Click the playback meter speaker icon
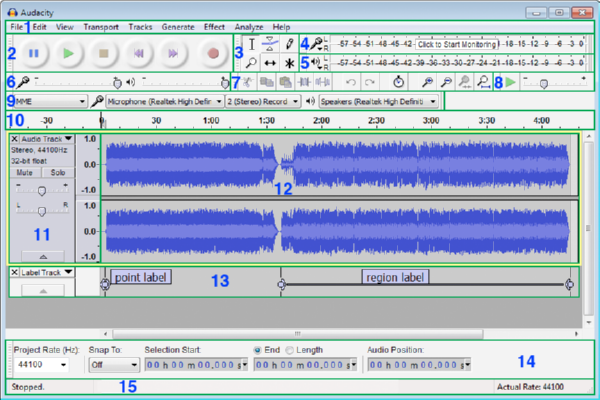 tap(316, 62)
